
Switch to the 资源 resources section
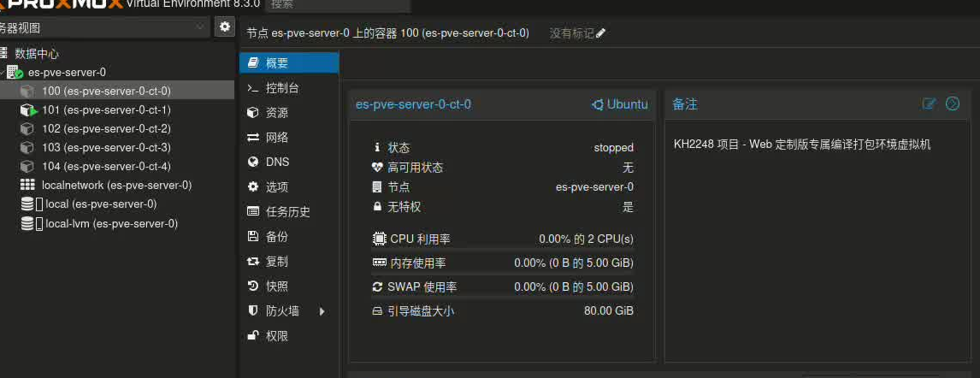276,113
